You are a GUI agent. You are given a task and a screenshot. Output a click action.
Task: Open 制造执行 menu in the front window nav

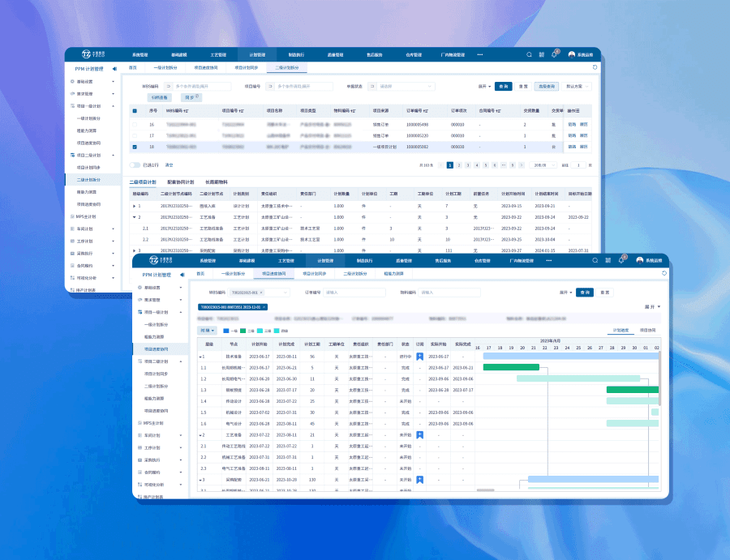pyautogui.click(x=364, y=260)
